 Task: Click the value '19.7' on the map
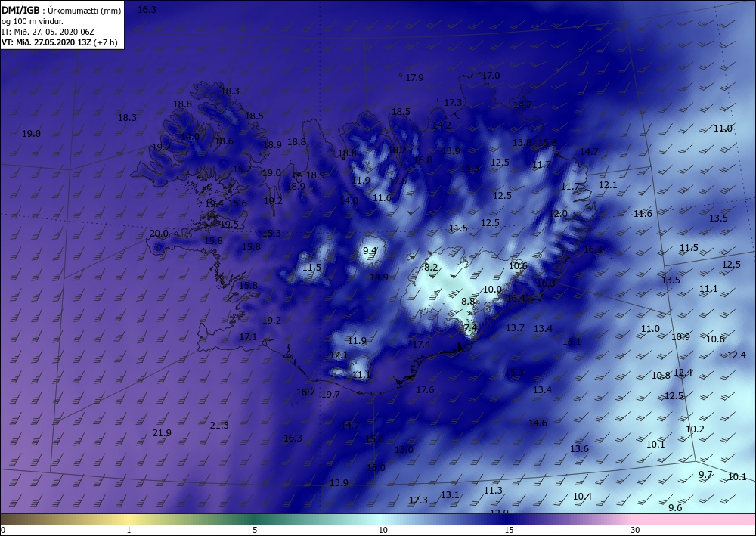click(331, 395)
